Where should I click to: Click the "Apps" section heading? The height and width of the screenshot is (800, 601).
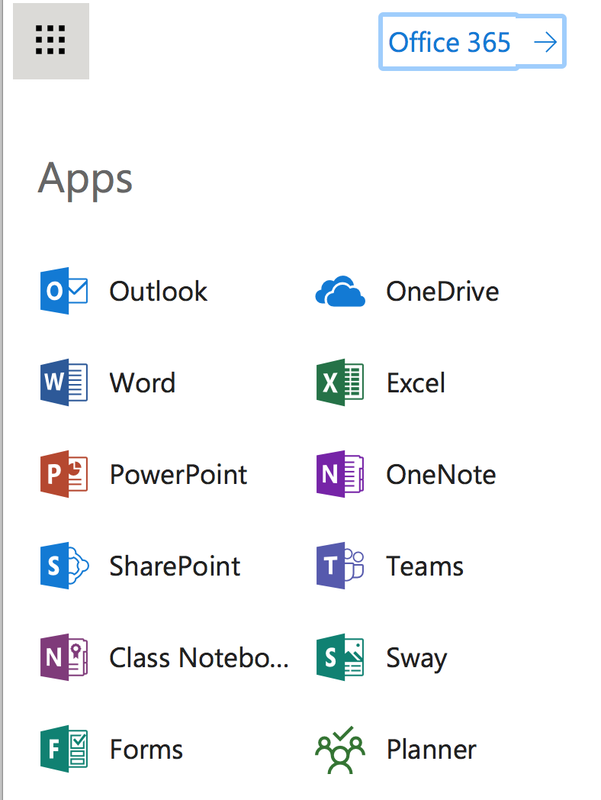point(85,180)
